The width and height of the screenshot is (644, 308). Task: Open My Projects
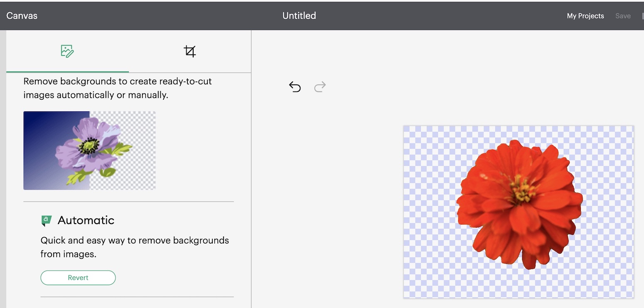tap(585, 16)
